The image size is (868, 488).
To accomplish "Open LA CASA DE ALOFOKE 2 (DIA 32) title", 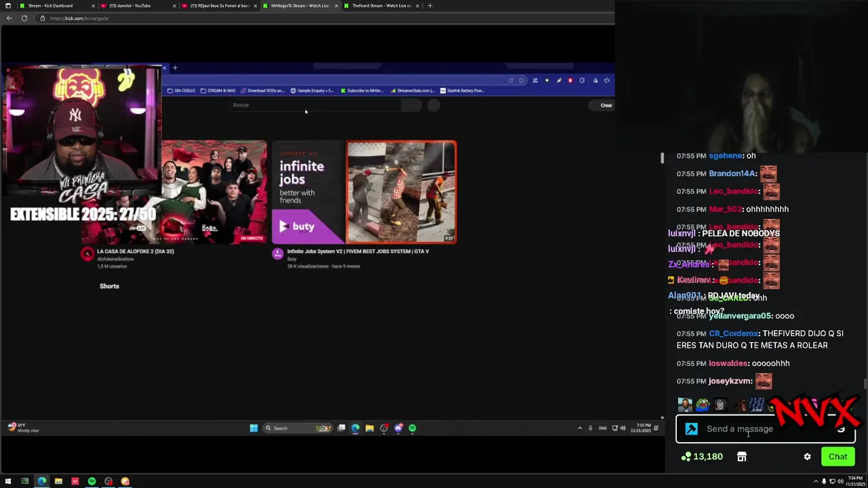I will [x=136, y=251].
